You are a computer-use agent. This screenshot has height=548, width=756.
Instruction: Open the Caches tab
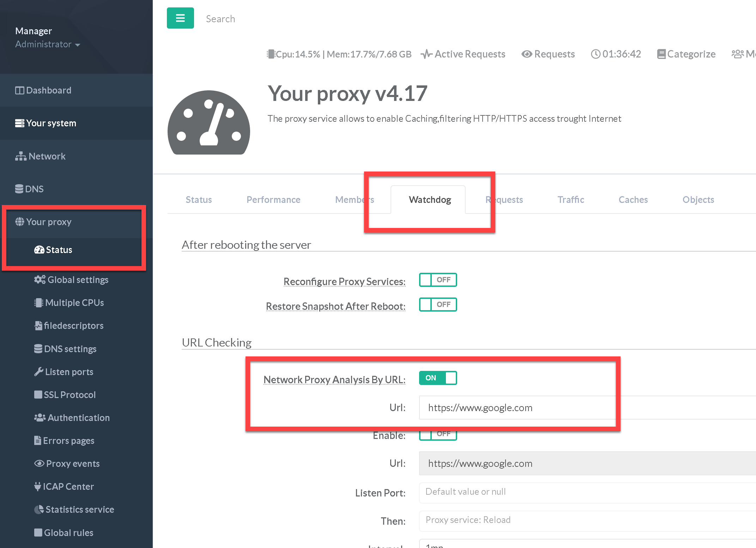coord(633,200)
